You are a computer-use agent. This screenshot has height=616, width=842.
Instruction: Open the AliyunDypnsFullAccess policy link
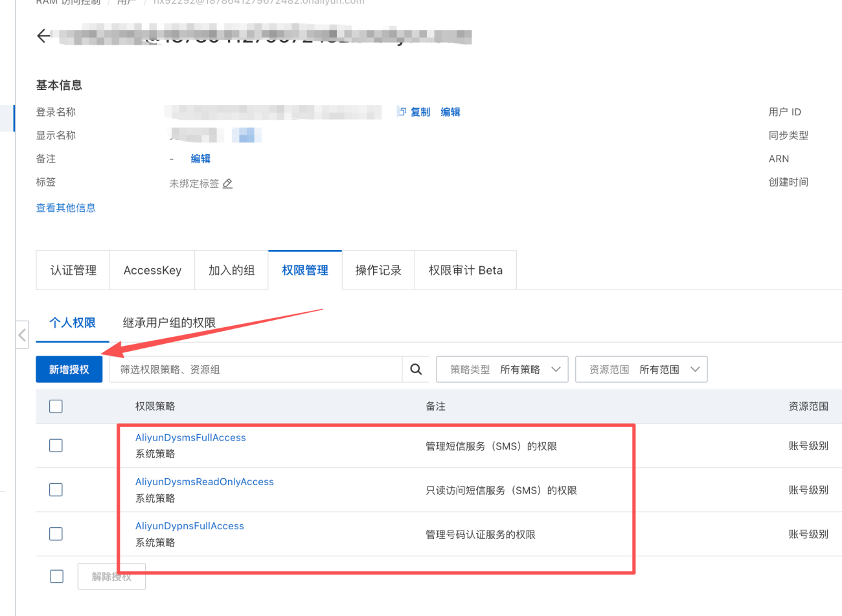pyautogui.click(x=190, y=526)
